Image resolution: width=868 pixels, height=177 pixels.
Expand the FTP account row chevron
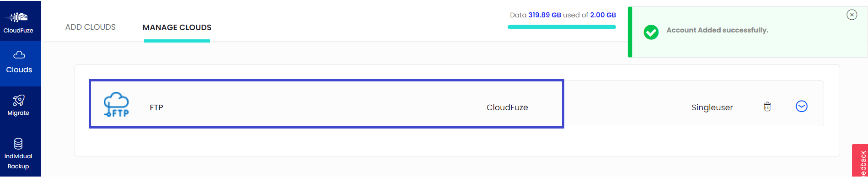(x=802, y=106)
